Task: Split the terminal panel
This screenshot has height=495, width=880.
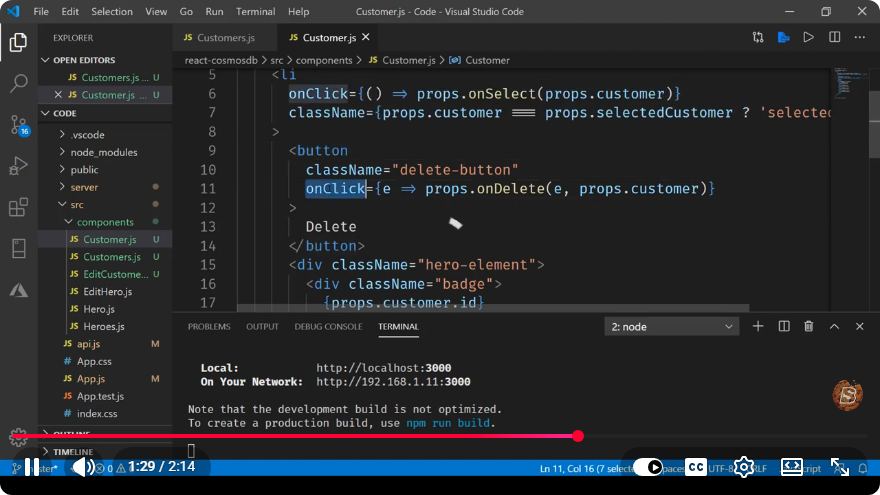Action: point(784,327)
